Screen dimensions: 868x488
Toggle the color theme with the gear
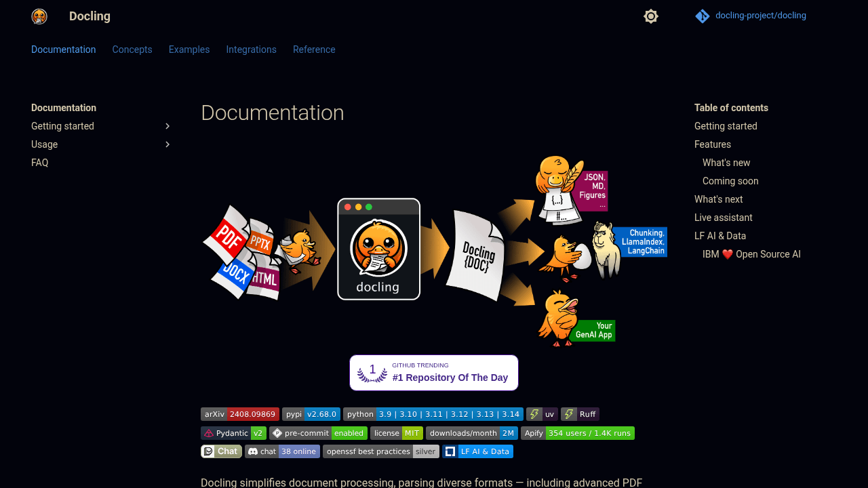(650, 16)
